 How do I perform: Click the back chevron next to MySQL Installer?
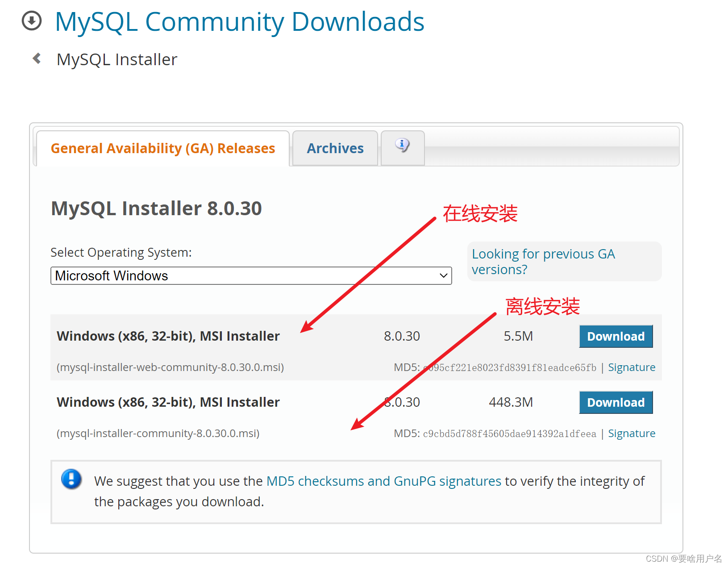point(36,58)
